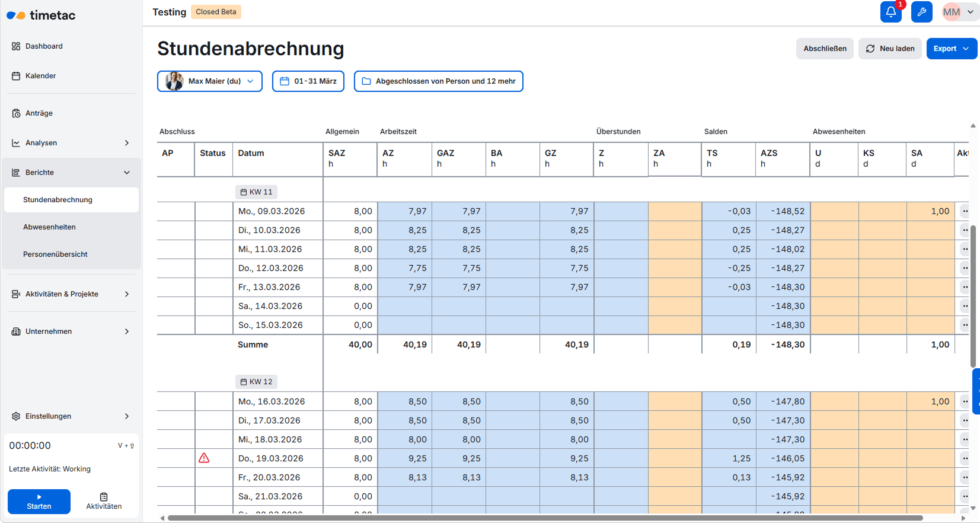This screenshot has width=980, height=523.
Task: Click the Aktivitäten clipboard icon
Action: [x=104, y=498]
